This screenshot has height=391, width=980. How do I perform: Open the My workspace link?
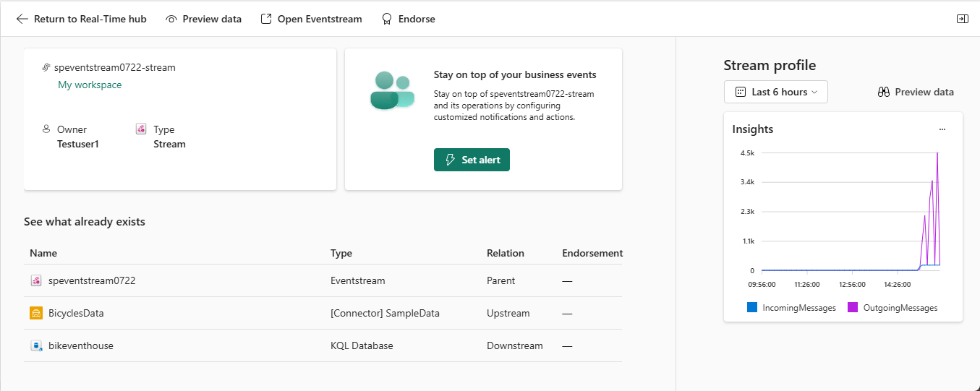(90, 85)
